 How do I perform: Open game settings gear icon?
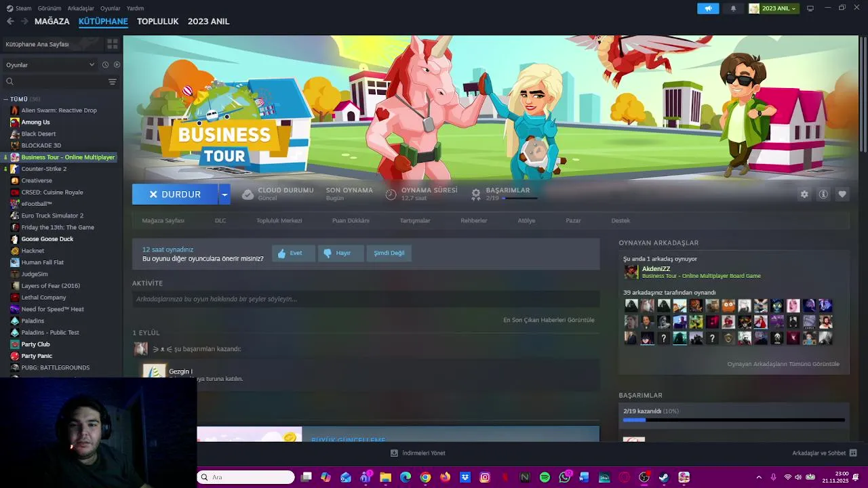click(804, 195)
